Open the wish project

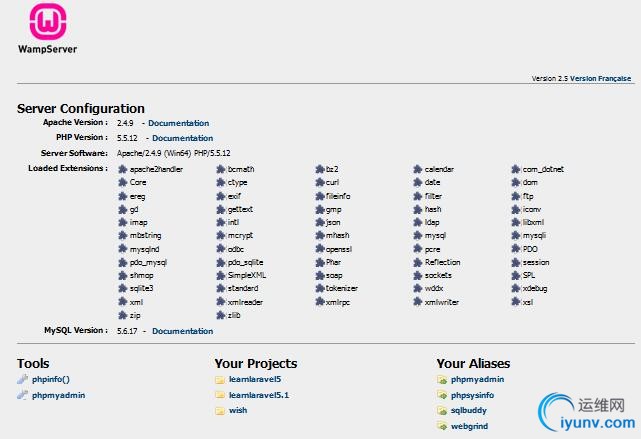point(238,410)
